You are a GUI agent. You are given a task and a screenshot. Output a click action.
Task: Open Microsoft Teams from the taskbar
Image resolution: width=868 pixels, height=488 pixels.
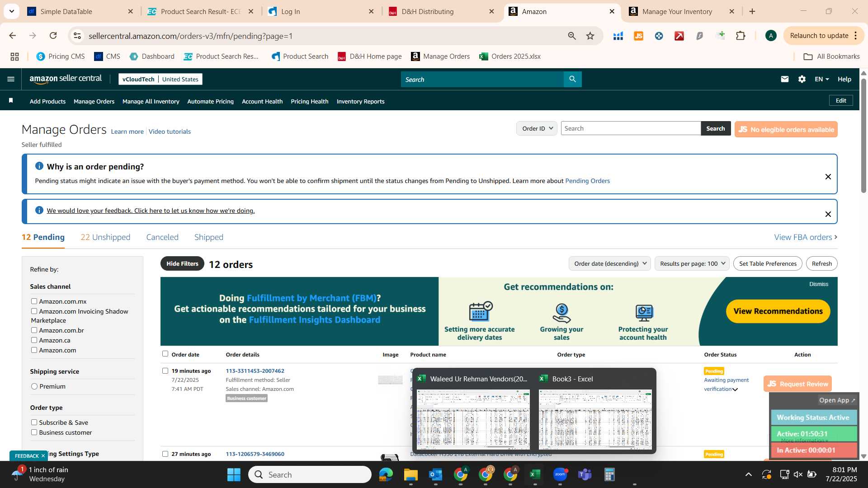point(585,474)
